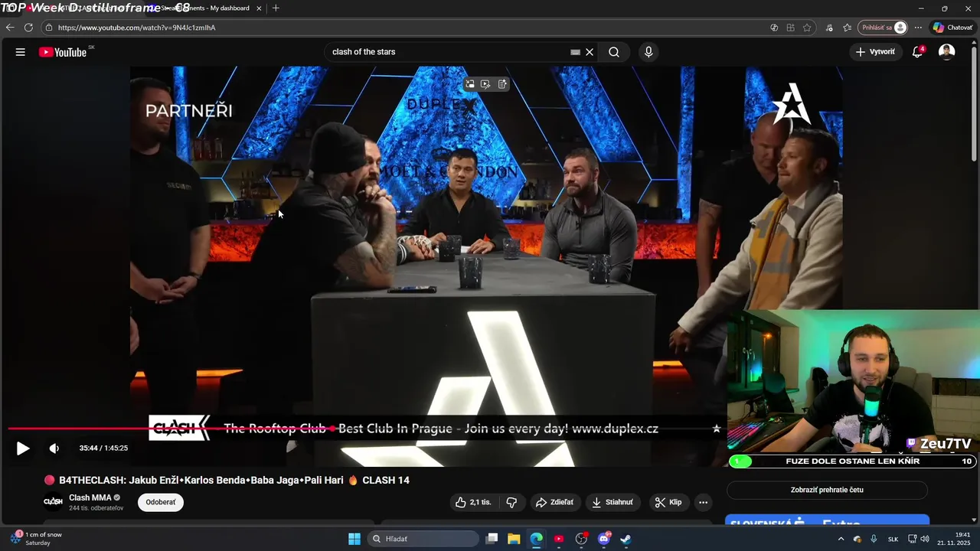Image resolution: width=980 pixels, height=551 pixels.
Task: Open a new browser tab
Action: pyautogui.click(x=276, y=8)
